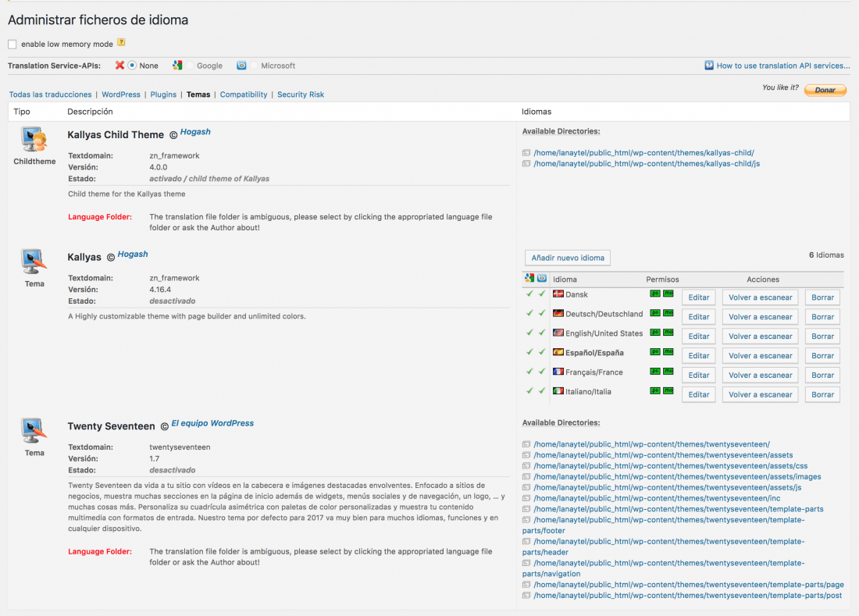Select the themes/kallyas-child/ directory link

tap(643, 153)
